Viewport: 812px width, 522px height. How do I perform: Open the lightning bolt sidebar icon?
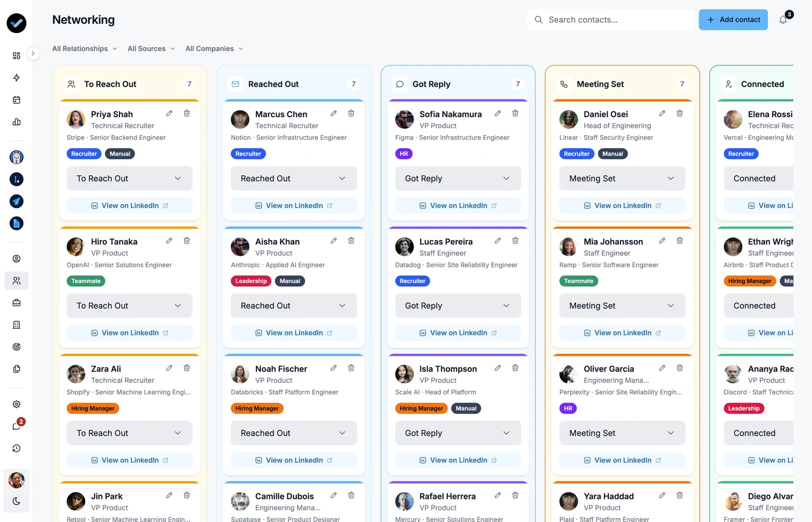pos(16,78)
